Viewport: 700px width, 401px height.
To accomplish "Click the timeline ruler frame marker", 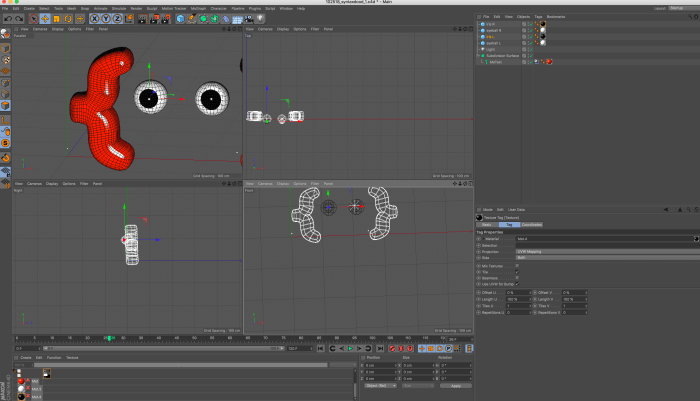I will (110, 338).
